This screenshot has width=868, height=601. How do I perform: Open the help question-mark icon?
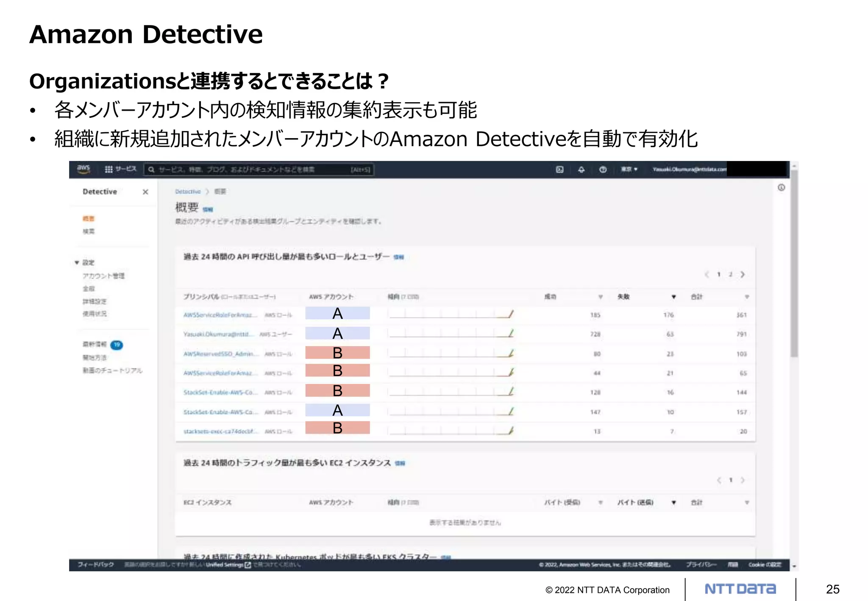(603, 170)
